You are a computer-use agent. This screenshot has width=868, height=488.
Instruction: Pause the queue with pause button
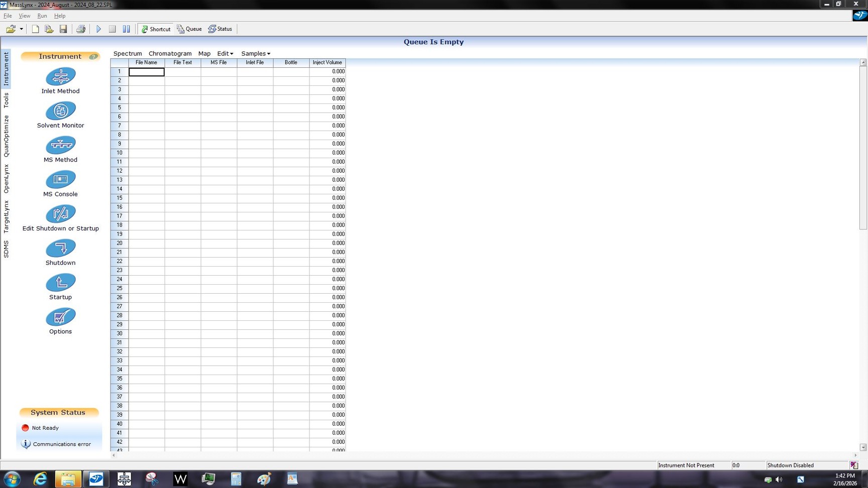click(127, 29)
